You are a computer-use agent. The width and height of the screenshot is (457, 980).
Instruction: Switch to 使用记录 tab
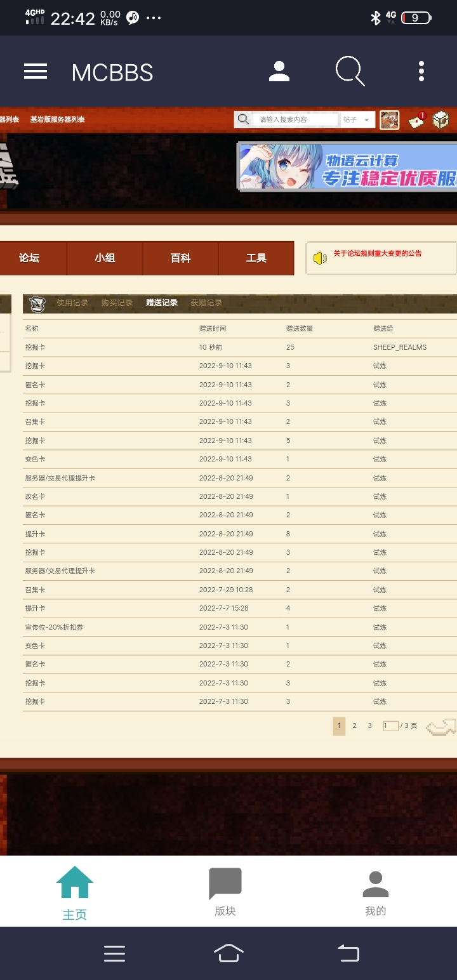click(x=72, y=303)
